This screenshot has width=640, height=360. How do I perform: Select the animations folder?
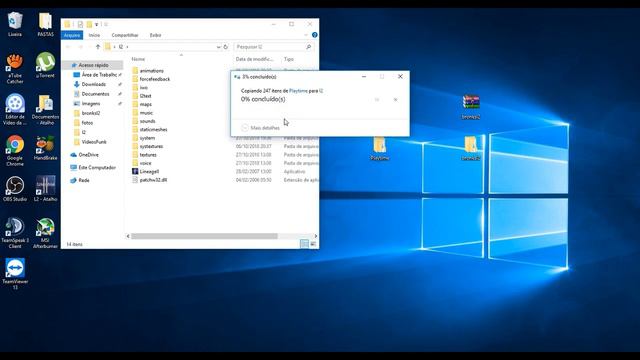pos(151,71)
